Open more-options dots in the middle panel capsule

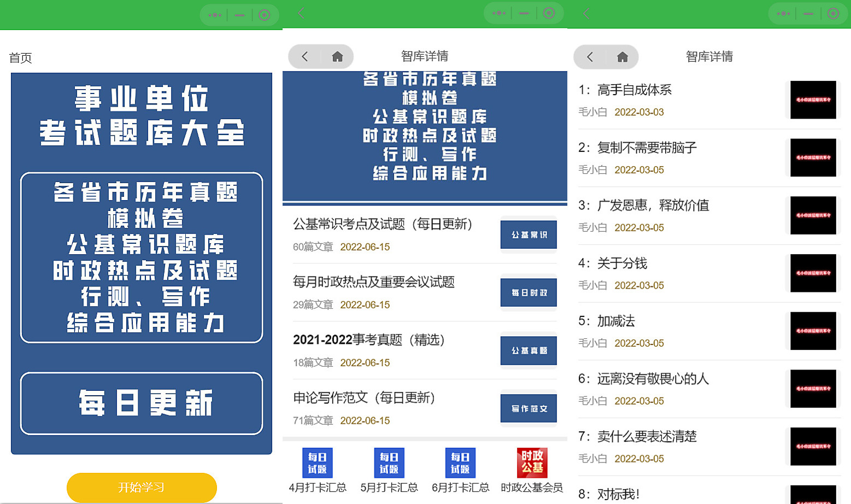(x=499, y=13)
